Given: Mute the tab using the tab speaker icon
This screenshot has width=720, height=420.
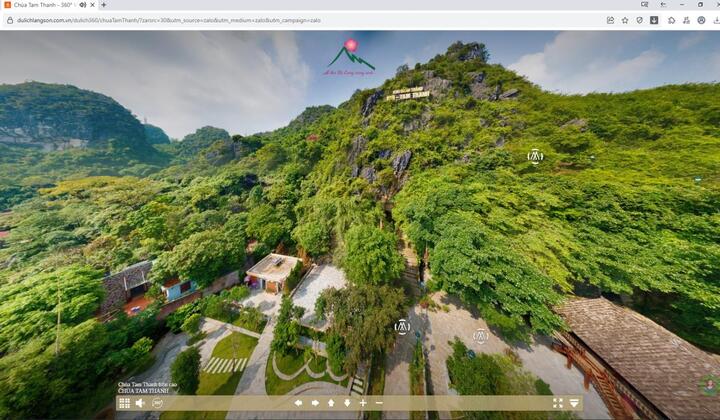Looking at the screenshot, I should coord(82,5).
